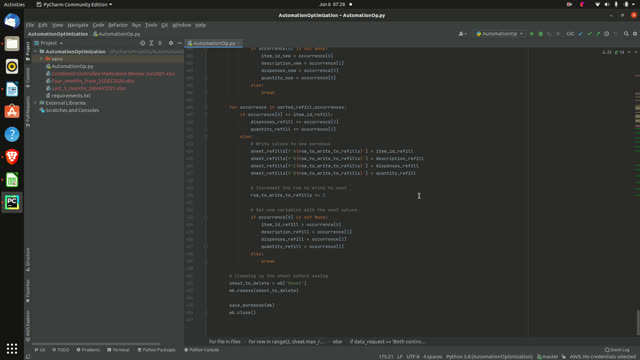
Task: Open Thunderbird mail from the dock
Action: tap(12, 21)
